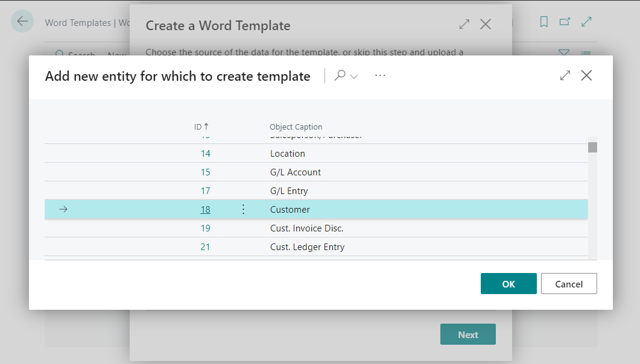Toggle the ID column sort order
Viewport: 640px width, 364px height.
(x=201, y=127)
